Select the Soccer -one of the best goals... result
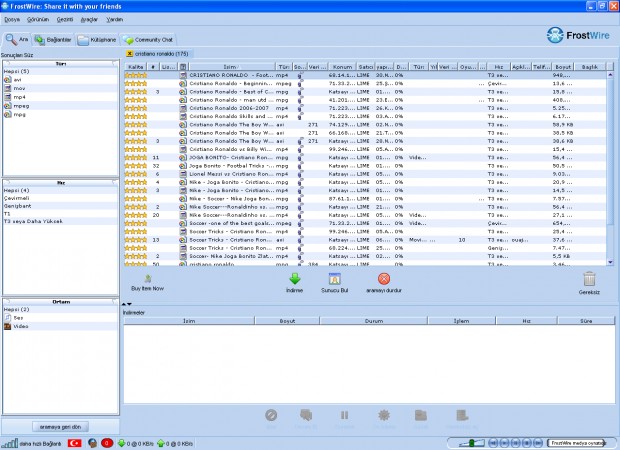Viewport: 620px width, 450px height. (365, 223)
